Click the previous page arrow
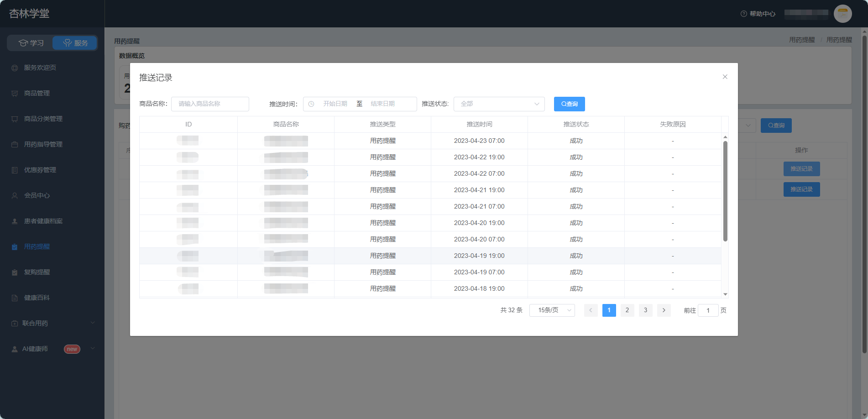This screenshot has width=868, height=419. pyautogui.click(x=591, y=310)
